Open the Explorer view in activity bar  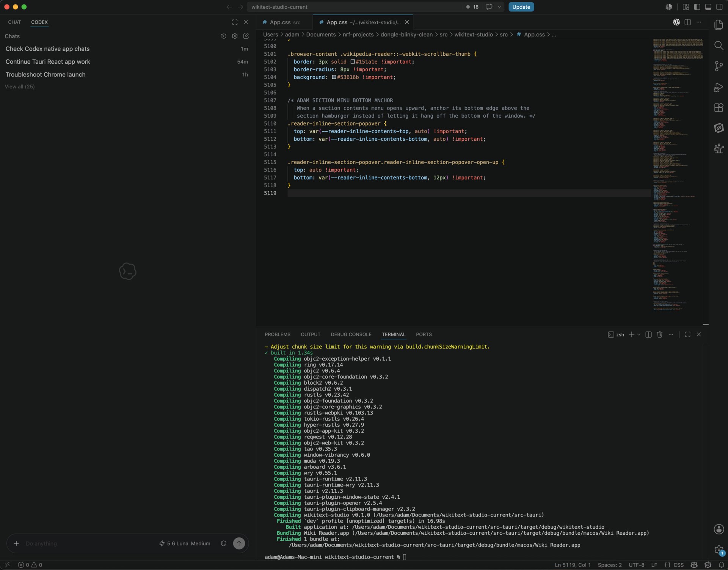719,25
